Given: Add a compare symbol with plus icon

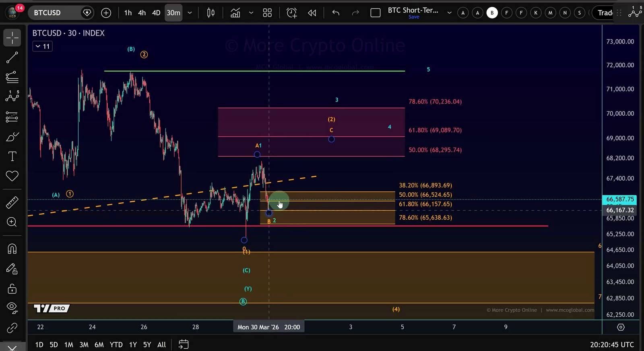Looking at the screenshot, I should tap(106, 13).
